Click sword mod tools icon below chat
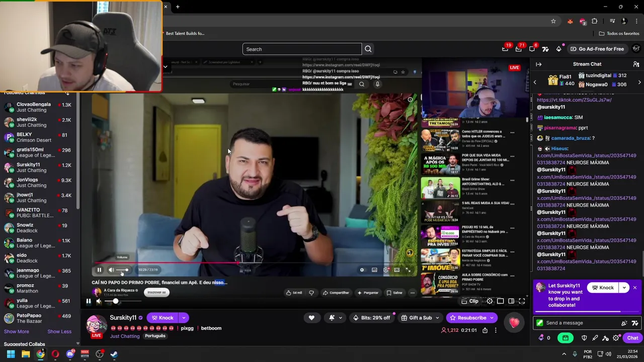644x362 pixels. pos(595,338)
